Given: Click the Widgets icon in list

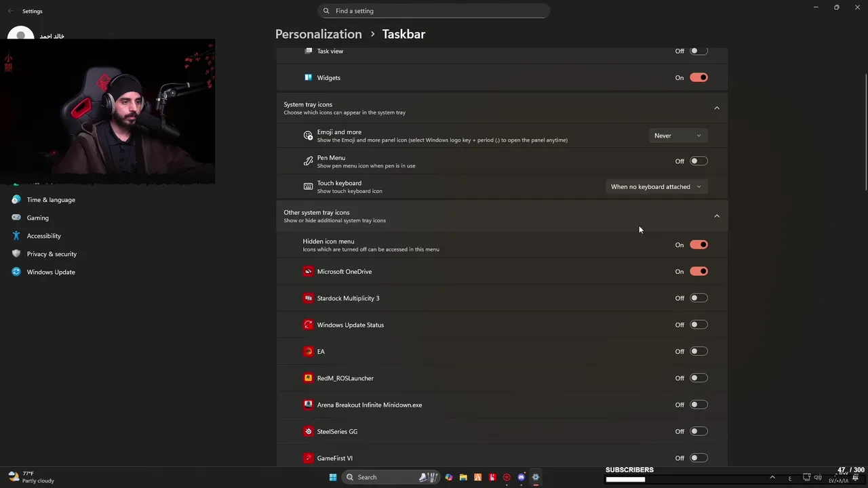Looking at the screenshot, I should point(309,78).
